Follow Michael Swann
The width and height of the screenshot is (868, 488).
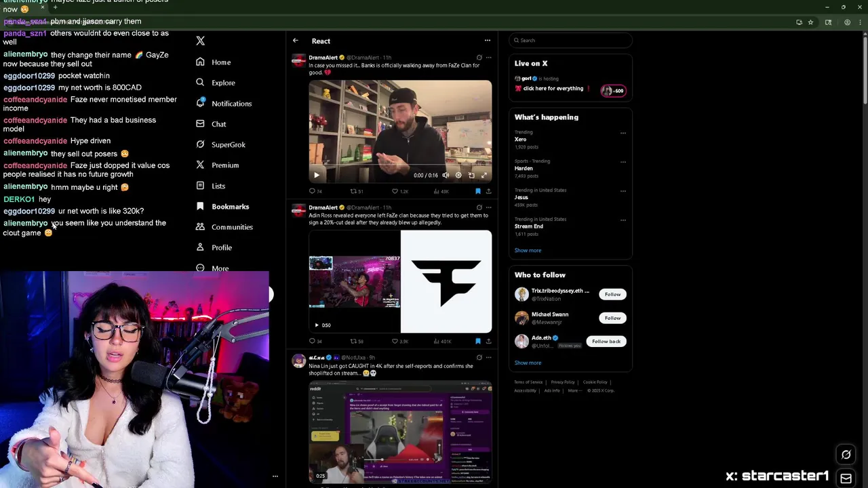[612, 318]
